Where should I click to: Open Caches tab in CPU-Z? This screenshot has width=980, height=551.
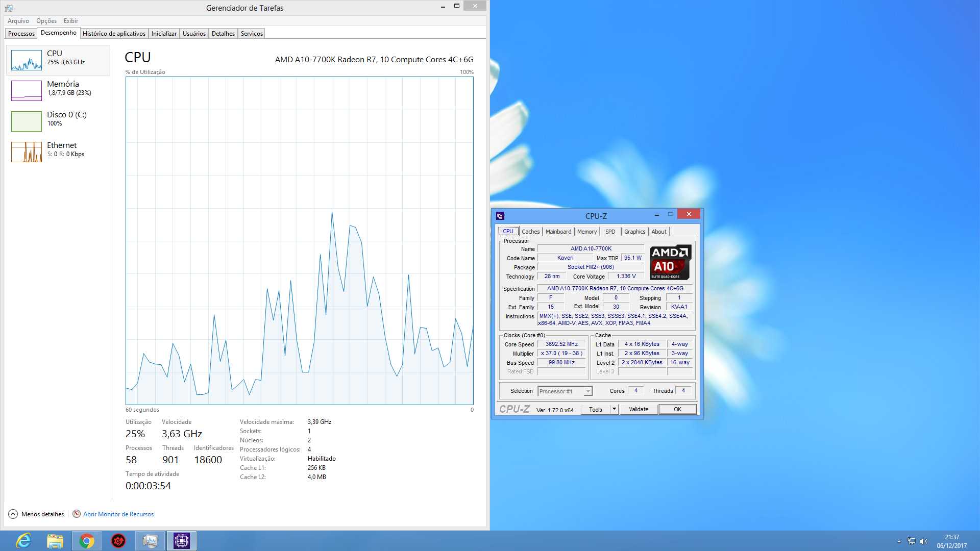(530, 232)
